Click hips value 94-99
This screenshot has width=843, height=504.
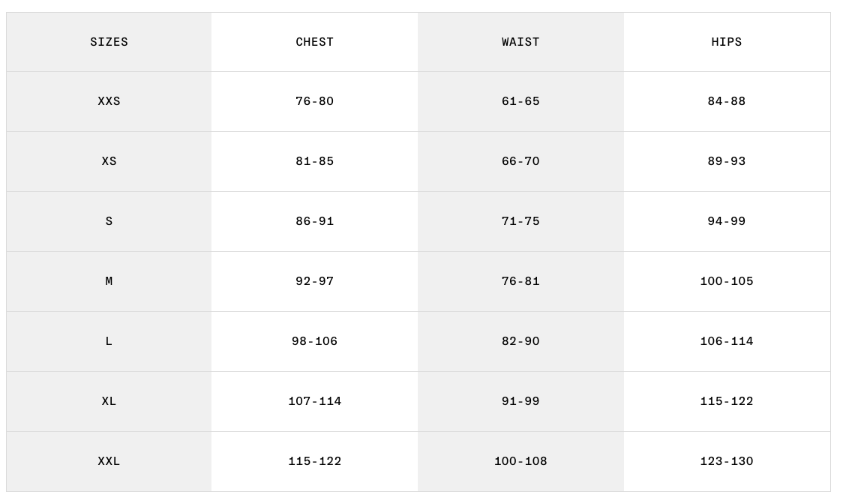(726, 221)
